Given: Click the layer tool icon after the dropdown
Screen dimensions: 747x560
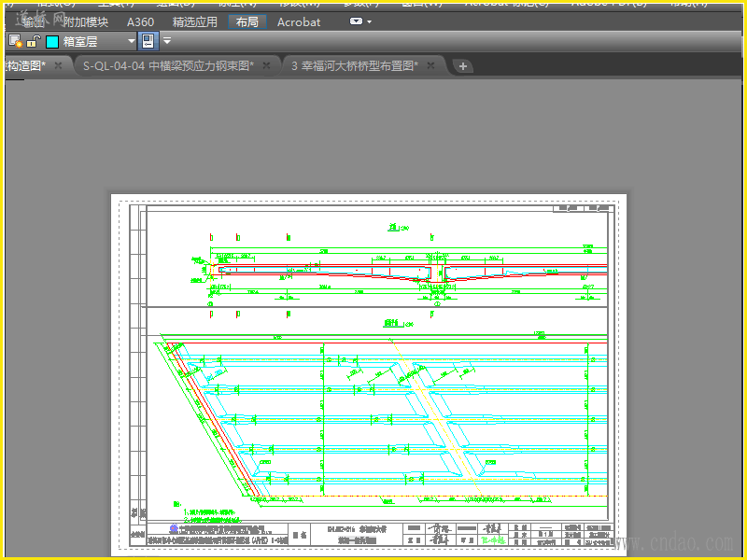Looking at the screenshot, I should 148,41.
